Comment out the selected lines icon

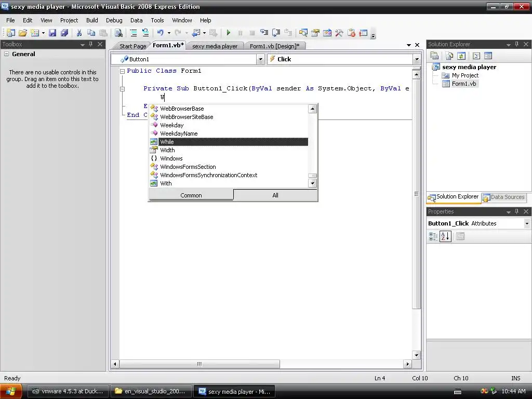[134, 33]
